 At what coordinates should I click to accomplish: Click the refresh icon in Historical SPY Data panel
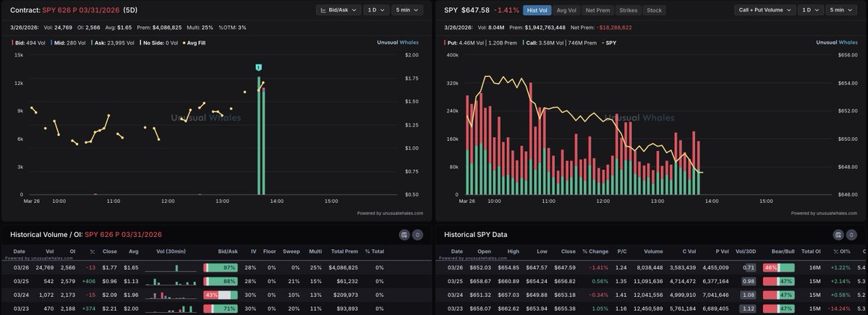tap(853, 235)
